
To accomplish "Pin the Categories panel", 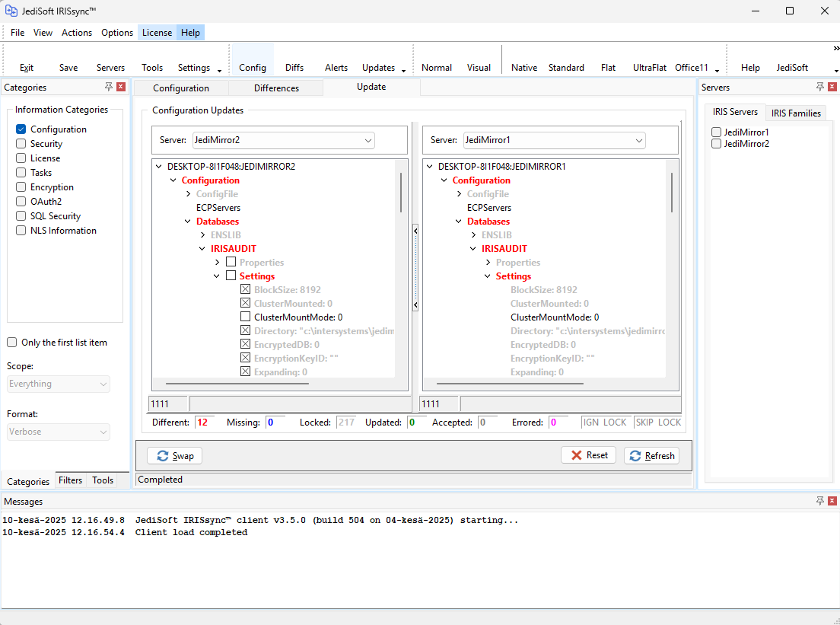I will point(109,87).
